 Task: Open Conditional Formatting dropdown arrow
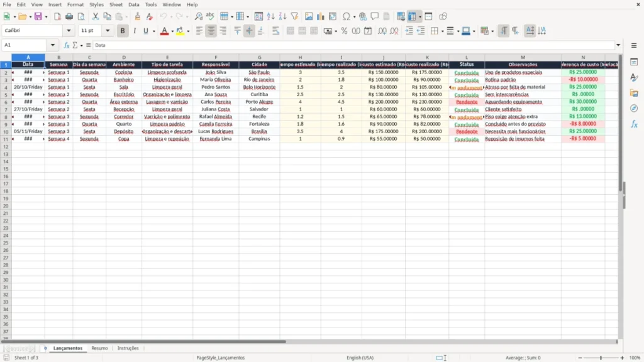(492, 31)
